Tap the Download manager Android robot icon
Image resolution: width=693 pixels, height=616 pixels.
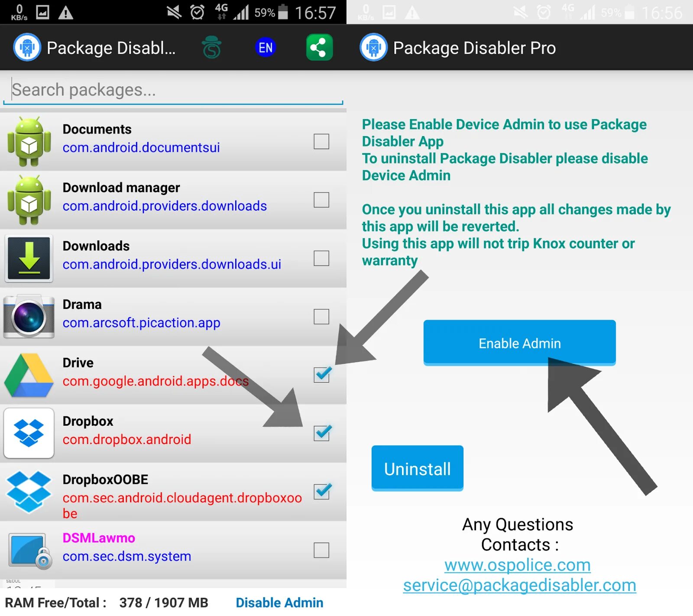[29, 200]
